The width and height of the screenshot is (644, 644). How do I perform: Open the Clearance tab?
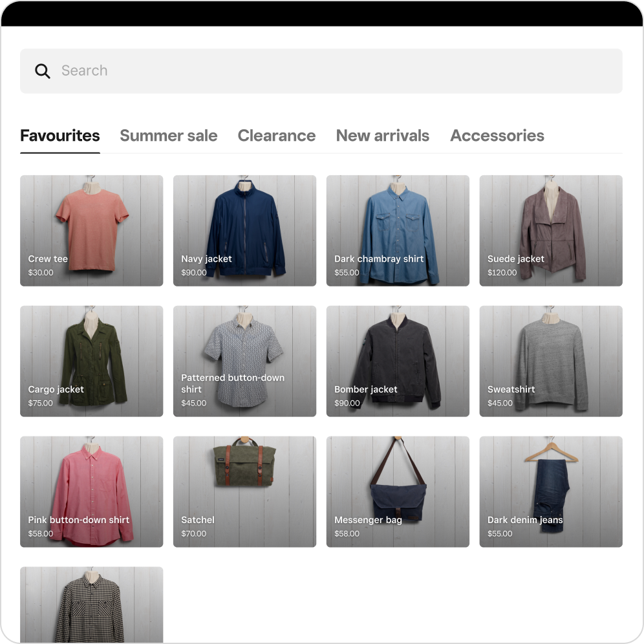click(276, 136)
